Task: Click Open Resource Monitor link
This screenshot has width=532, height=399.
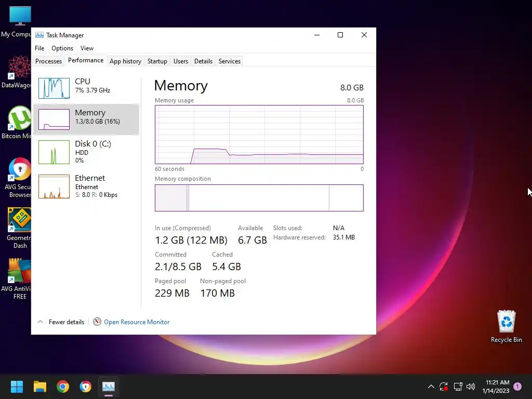Action: 137,322
